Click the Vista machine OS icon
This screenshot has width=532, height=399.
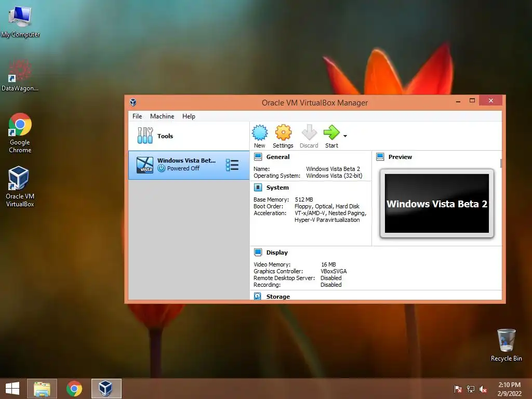pyautogui.click(x=145, y=165)
